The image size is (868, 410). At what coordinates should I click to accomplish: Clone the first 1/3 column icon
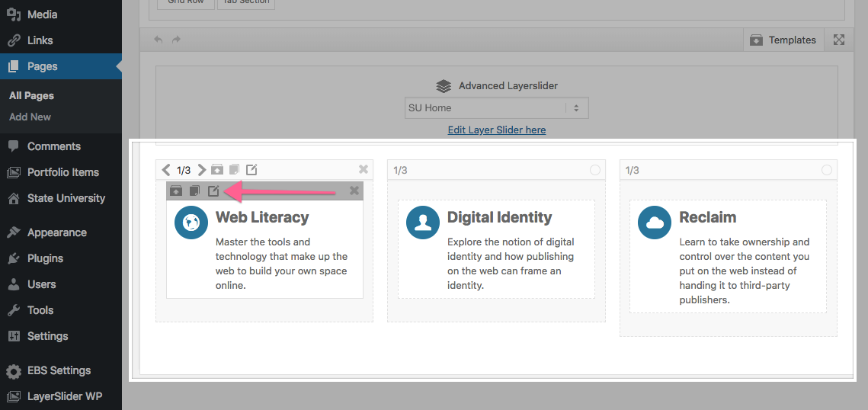234,169
